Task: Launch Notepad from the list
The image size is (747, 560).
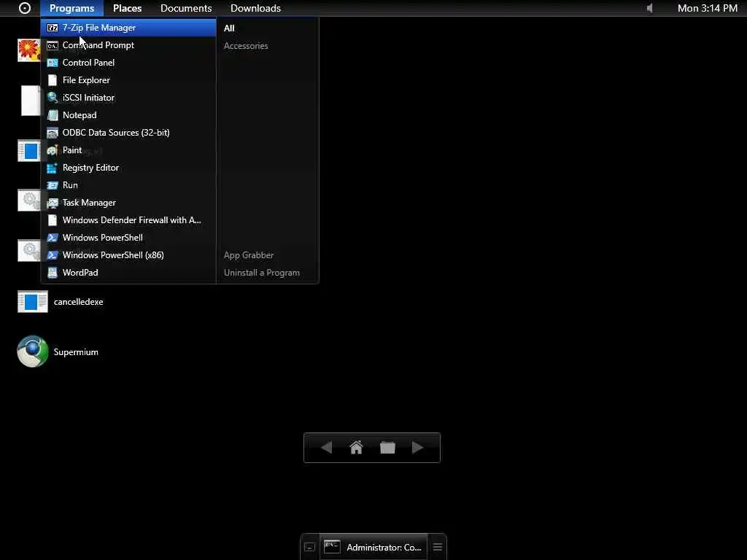Action: click(128, 115)
